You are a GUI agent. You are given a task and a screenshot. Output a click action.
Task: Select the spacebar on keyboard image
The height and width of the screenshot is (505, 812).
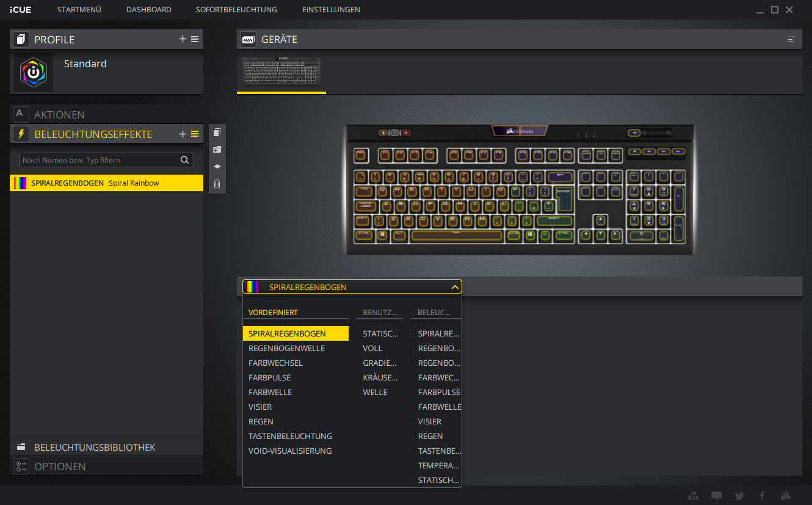(x=457, y=235)
